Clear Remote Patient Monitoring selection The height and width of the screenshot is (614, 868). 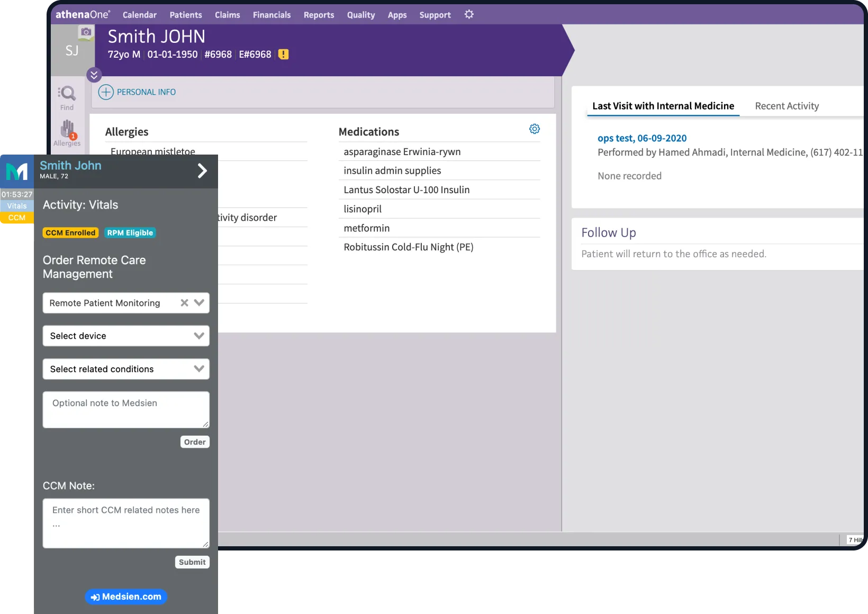[x=184, y=303]
